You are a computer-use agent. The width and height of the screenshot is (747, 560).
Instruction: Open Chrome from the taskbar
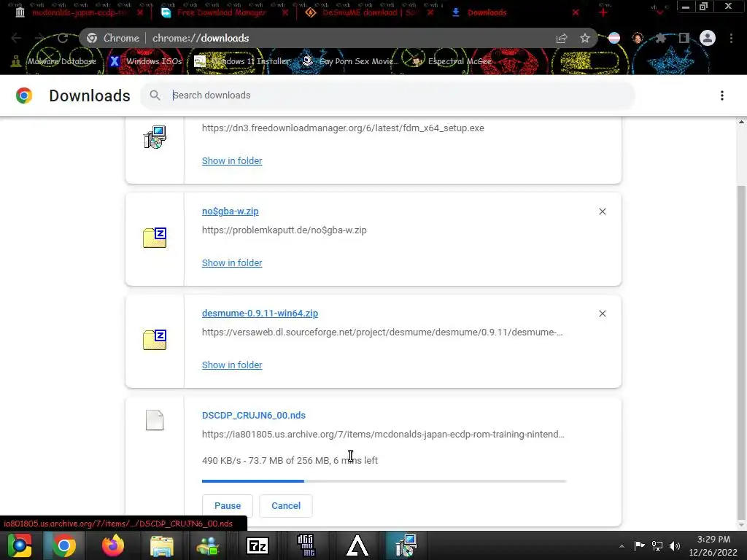pos(64,545)
